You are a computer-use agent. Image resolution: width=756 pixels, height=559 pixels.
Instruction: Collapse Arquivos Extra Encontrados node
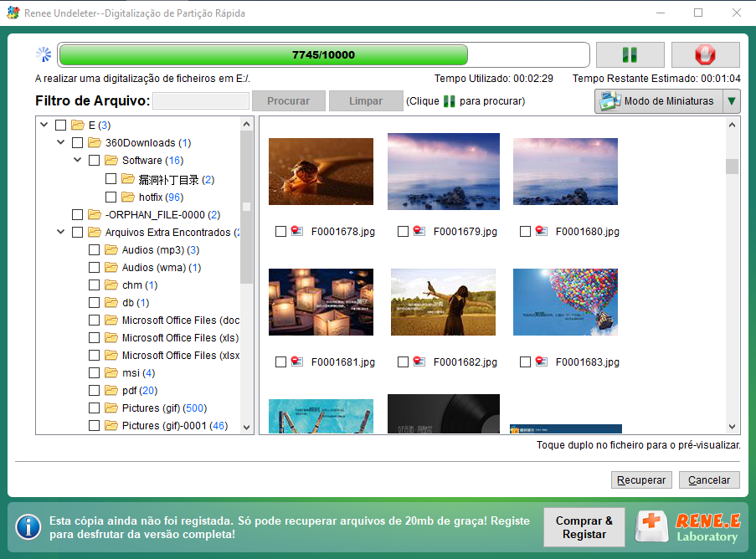click(x=61, y=232)
